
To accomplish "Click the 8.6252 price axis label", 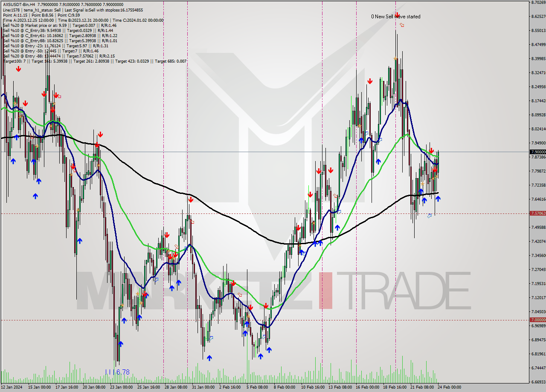I will point(539,17).
